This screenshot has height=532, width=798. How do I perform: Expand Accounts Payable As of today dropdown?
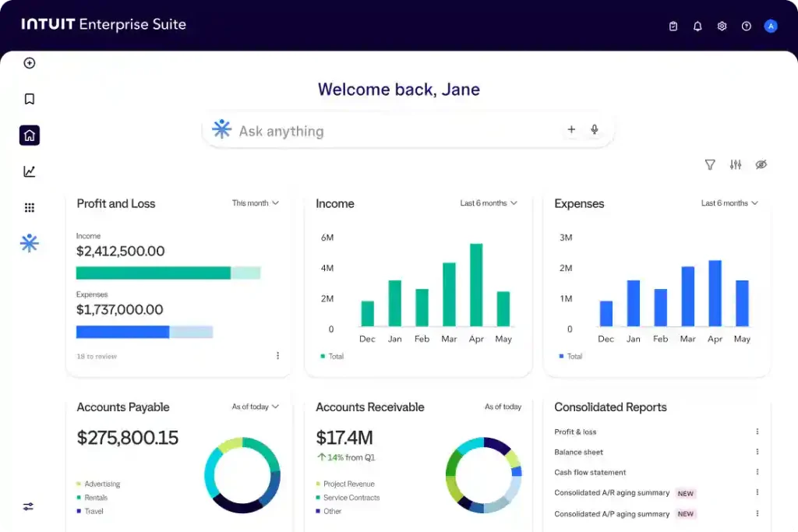256,407
